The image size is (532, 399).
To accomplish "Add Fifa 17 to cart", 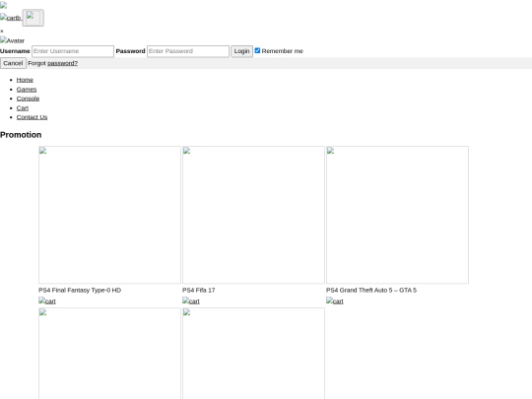I will coord(191,300).
